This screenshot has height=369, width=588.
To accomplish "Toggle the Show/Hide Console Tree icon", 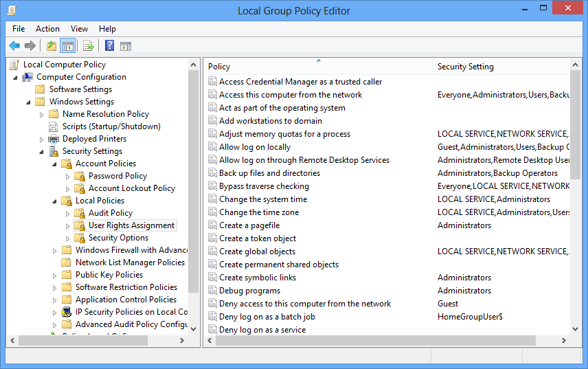I will point(67,46).
